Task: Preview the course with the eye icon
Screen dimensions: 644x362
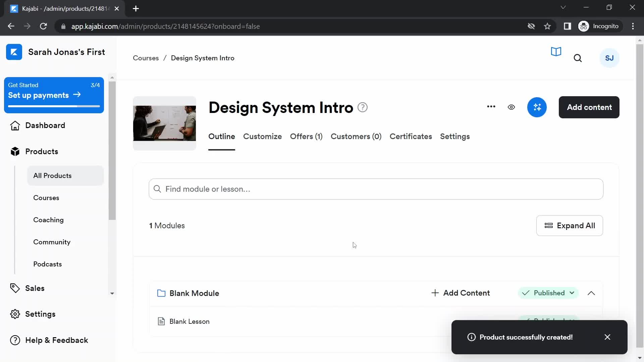Action: [x=511, y=107]
